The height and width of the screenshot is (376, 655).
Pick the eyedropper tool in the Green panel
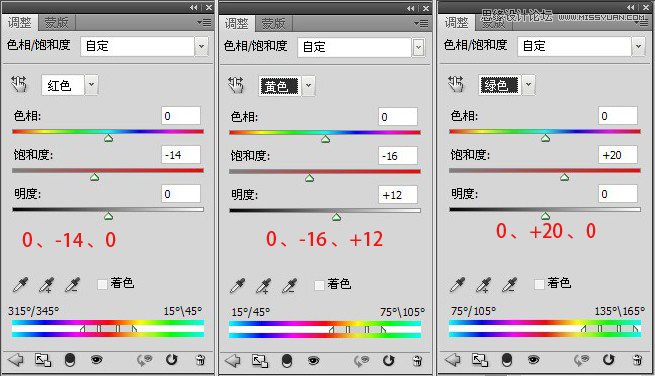click(457, 285)
